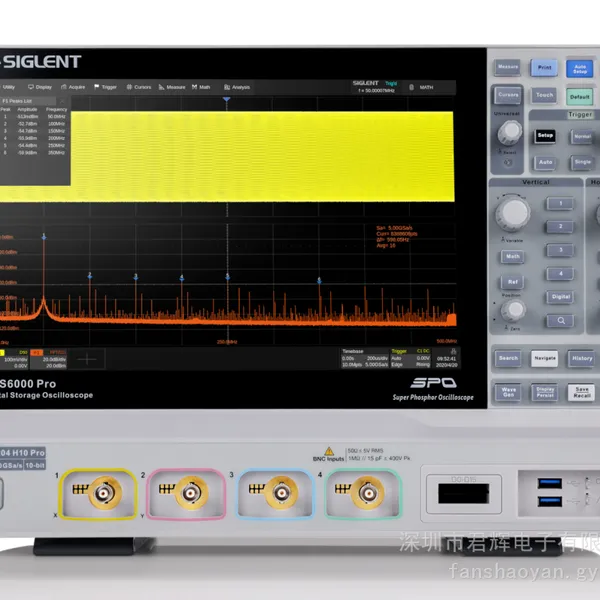Viewport: 600px width, 600px height.
Task: Expand the Analysis menu
Action: tap(237, 87)
